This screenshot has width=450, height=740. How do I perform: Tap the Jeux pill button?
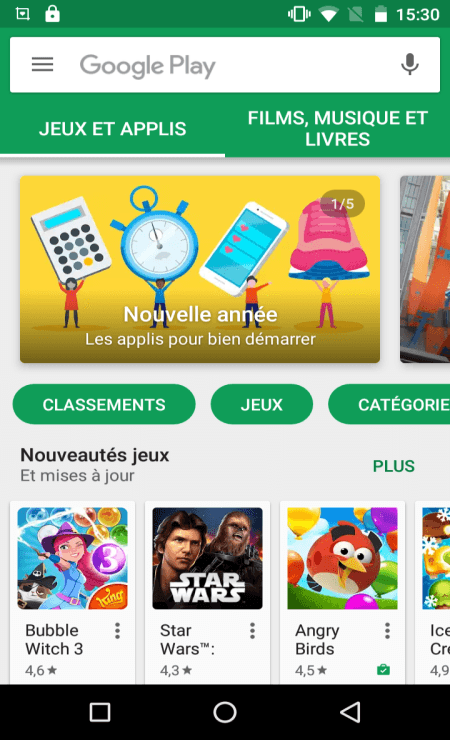pos(262,404)
